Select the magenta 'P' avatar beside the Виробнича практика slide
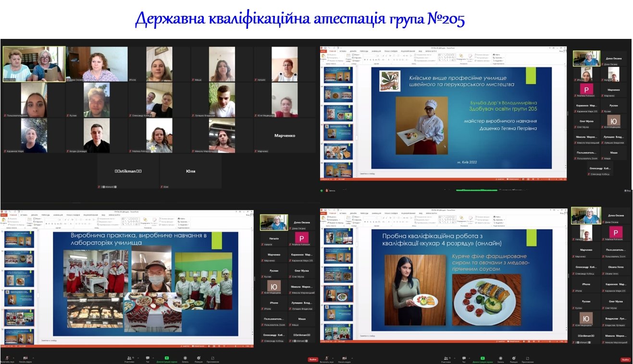The width and height of the screenshot is (633, 364). coord(301,238)
